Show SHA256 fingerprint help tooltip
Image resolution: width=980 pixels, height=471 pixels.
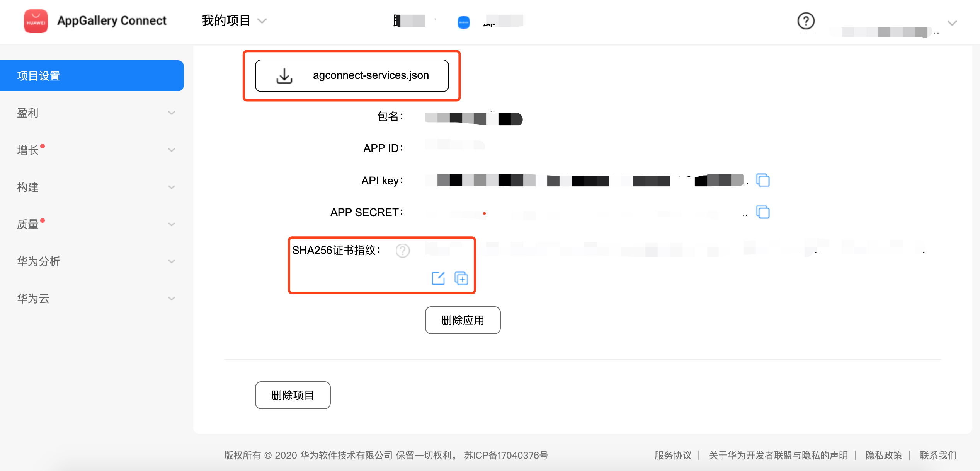402,251
